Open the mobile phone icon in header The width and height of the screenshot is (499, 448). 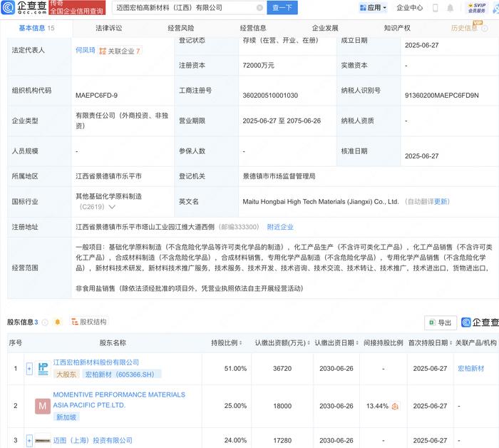(x=436, y=8)
